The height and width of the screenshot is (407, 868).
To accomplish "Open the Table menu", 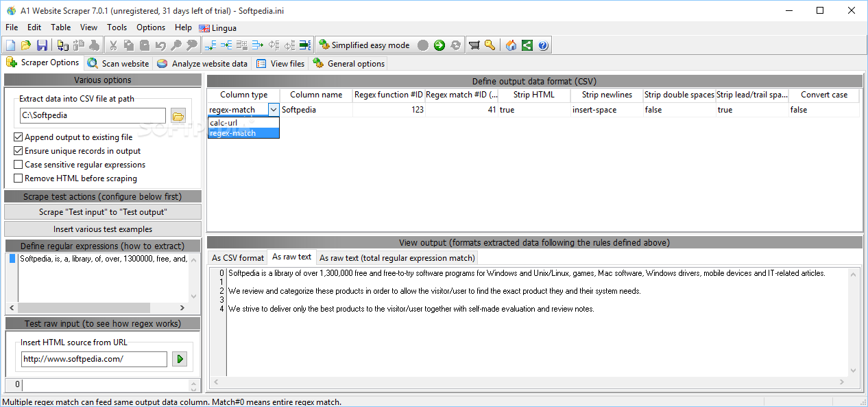I will (x=61, y=27).
